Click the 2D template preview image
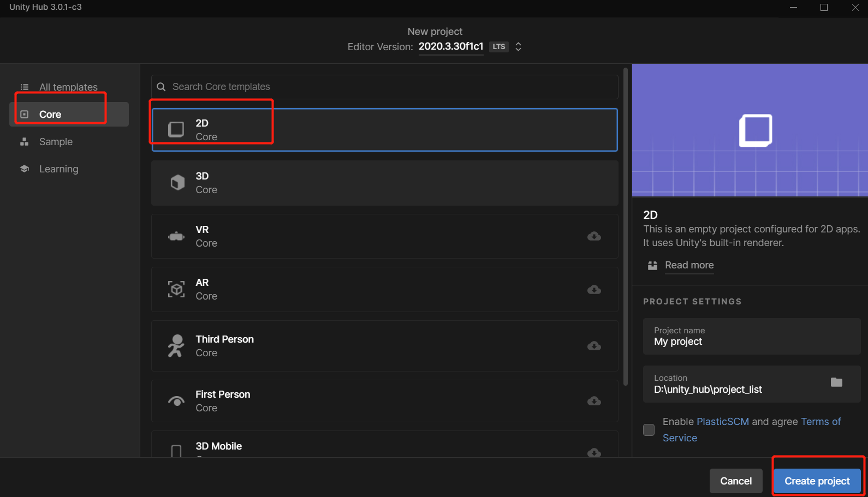Screen dimensions: 868x497 tap(750, 130)
